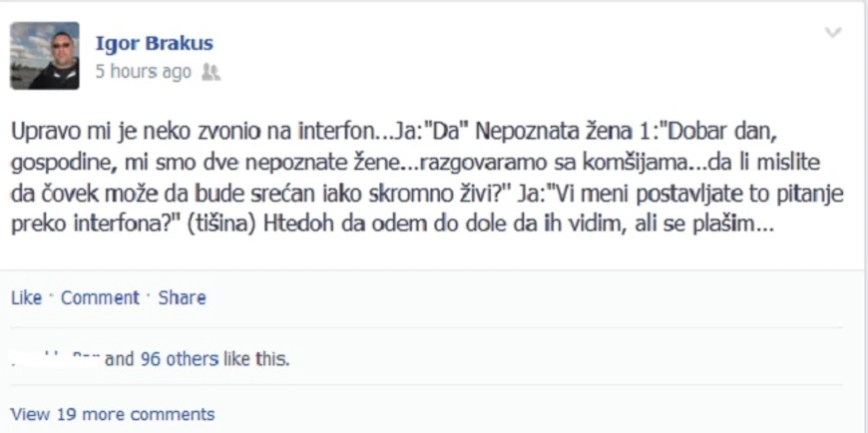The width and height of the screenshot is (868, 433).
Task: Click the phrase 'Dobar dan' in post
Action: [723, 133]
